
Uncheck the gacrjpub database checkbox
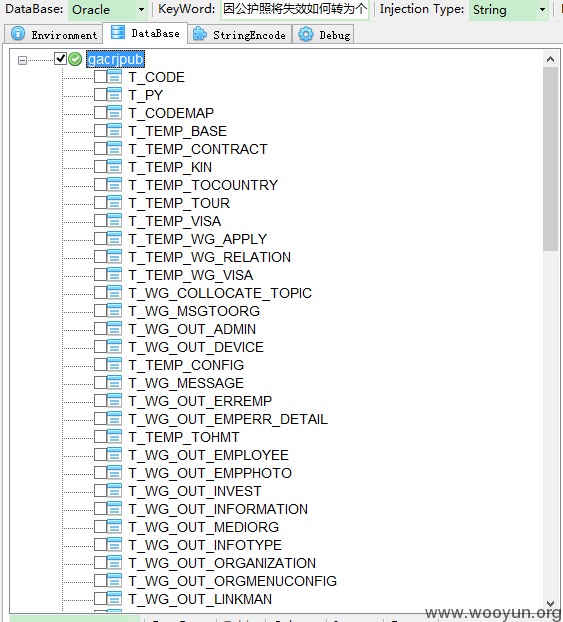click(x=61, y=59)
